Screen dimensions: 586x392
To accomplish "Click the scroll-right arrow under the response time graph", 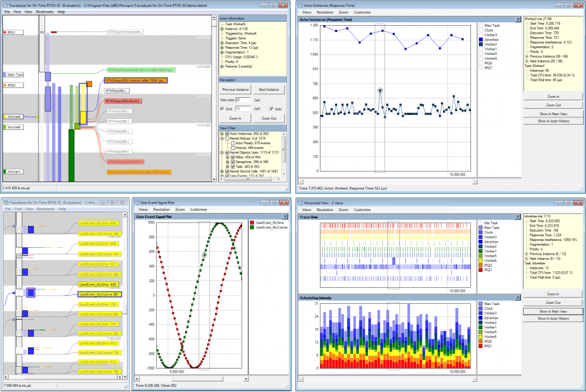I will tap(474, 181).
